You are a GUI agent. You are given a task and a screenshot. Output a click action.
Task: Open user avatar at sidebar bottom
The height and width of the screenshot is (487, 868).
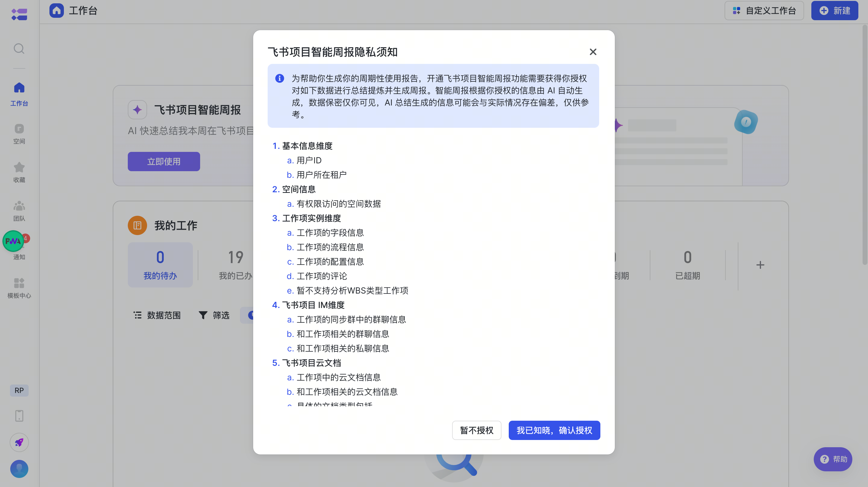[x=19, y=468]
